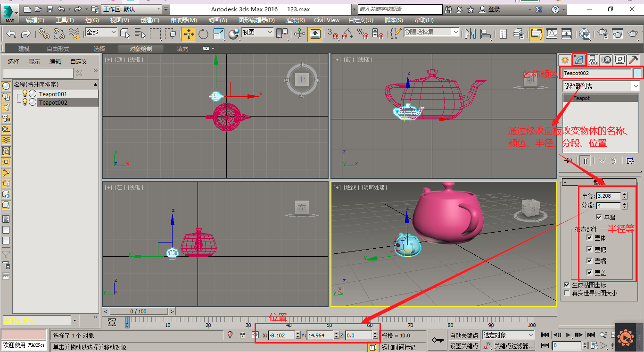Select the Select and Rotate tool

(x=203, y=34)
